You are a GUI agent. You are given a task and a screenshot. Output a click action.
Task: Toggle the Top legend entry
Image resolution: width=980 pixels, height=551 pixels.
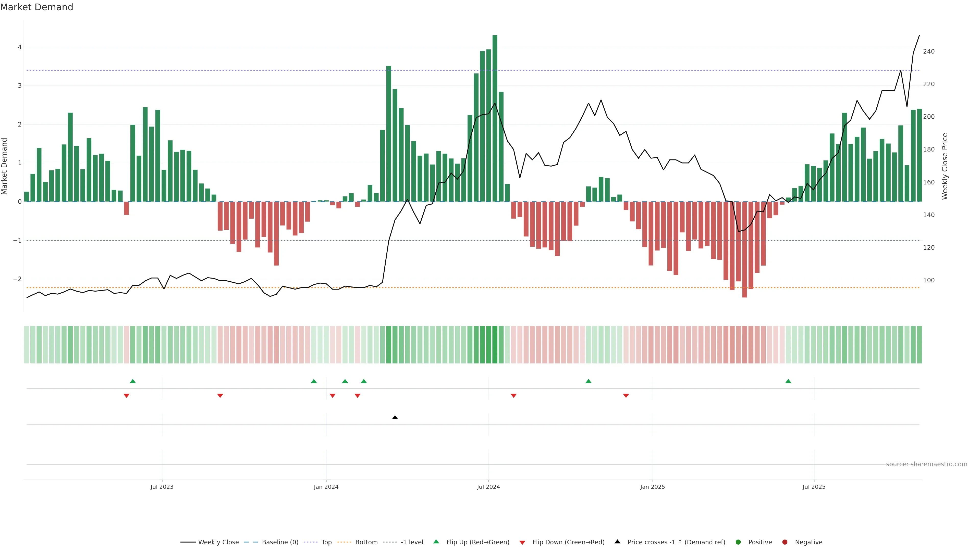pyautogui.click(x=326, y=542)
